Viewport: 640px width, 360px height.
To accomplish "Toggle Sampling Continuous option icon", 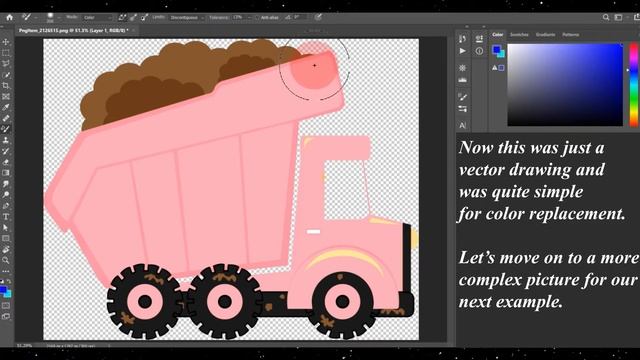I will tap(122, 17).
